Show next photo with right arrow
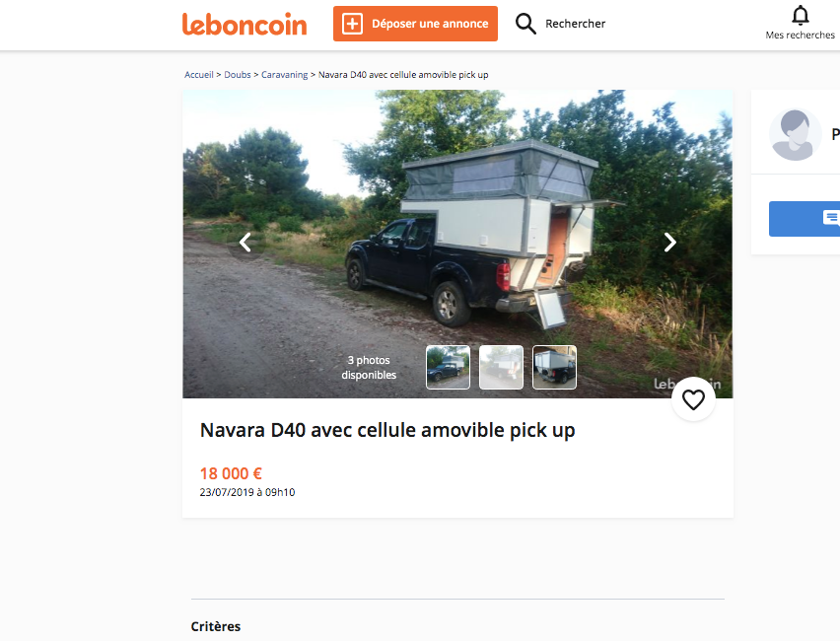Image resolution: width=840 pixels, height=641 pixels. click(x=669, y=243)
